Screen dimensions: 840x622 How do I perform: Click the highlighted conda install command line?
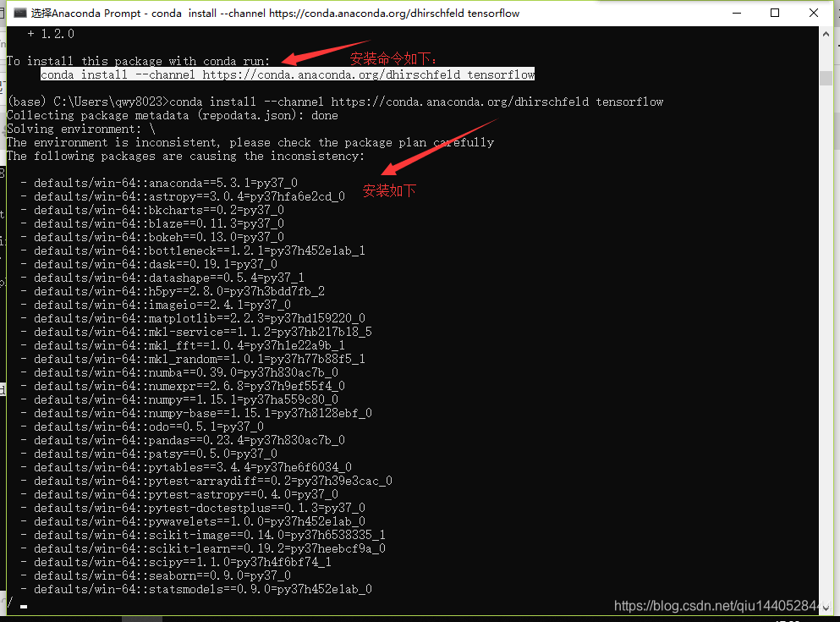coord(288,74)
